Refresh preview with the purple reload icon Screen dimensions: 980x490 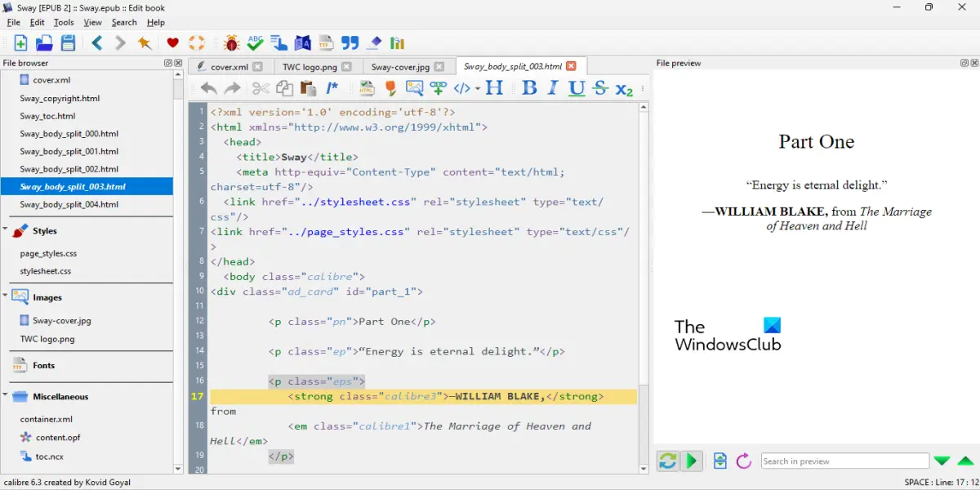[x=743, y=461]
